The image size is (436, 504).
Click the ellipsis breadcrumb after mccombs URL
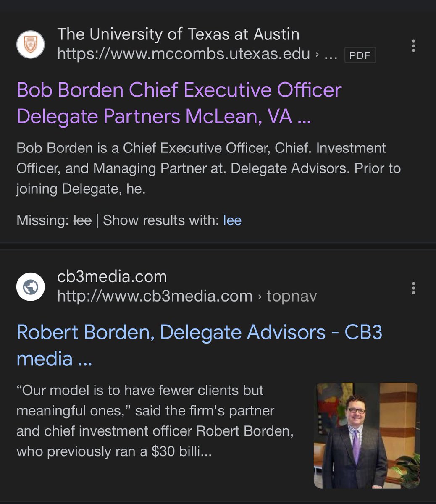tap(331, 54)
